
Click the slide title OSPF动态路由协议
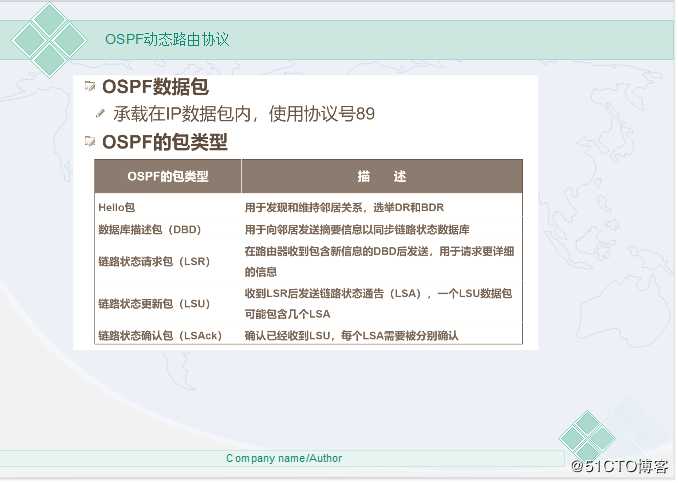[x=167, y=39]
